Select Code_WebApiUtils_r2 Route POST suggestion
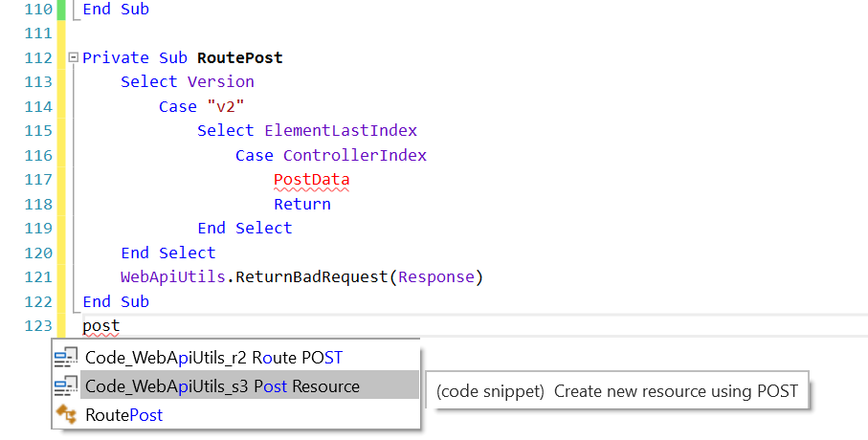The image size is (868, 440). click(213, 358)
